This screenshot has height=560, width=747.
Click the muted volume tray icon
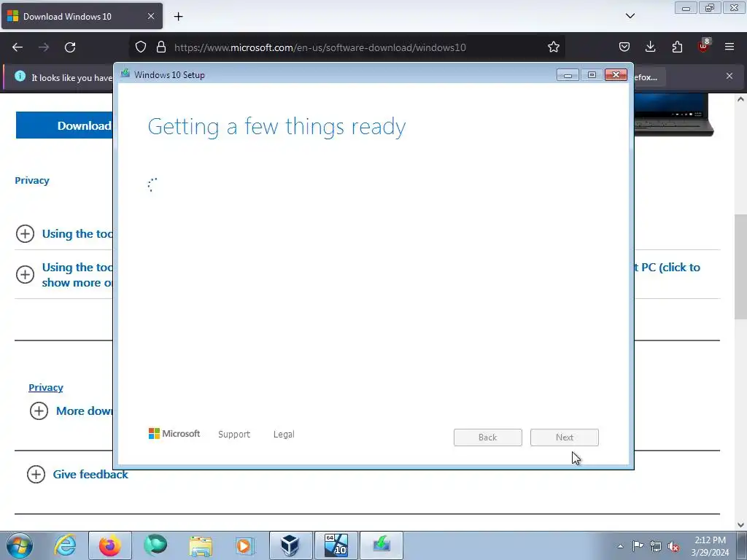click(x=673, y=546)
